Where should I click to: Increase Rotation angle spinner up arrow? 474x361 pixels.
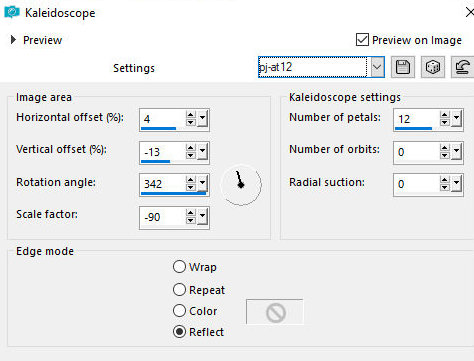point(190,180)
